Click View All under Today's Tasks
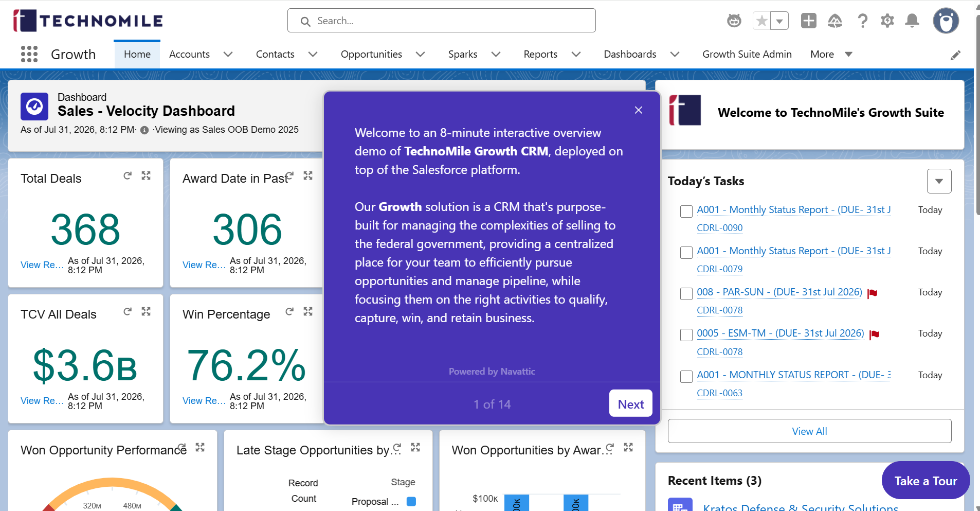 click(x=809, y=431)
